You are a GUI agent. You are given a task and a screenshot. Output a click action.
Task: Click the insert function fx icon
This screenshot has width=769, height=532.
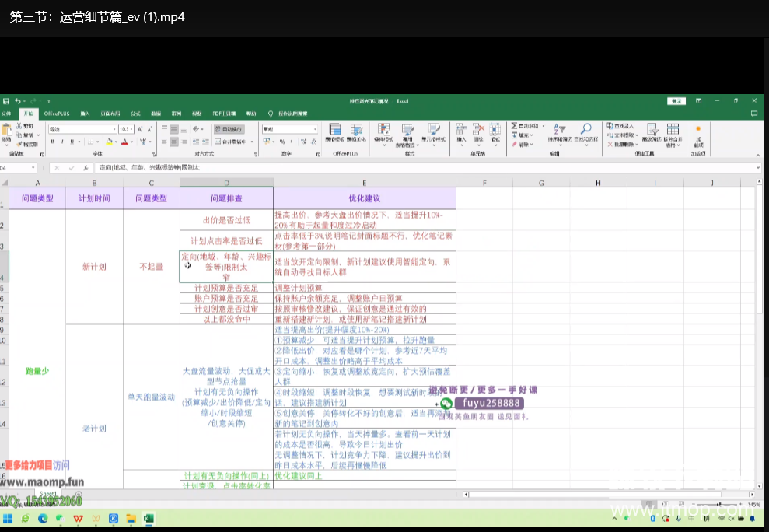(x=86, y=168)
